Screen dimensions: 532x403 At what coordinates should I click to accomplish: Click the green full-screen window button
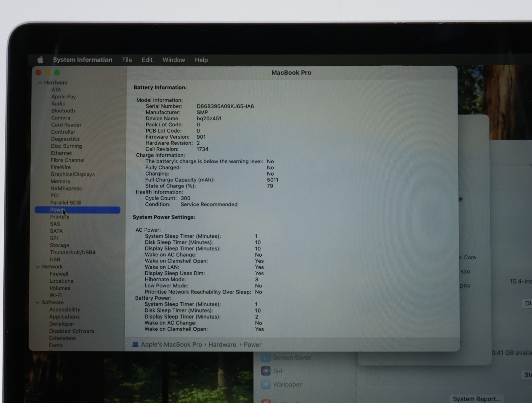[57, 72]
